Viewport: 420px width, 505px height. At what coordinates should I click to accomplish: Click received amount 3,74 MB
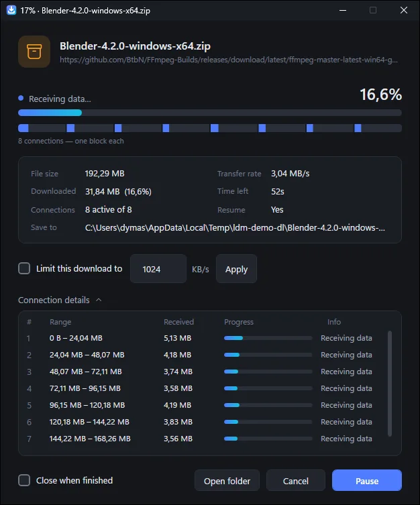(x=178, y=372)
